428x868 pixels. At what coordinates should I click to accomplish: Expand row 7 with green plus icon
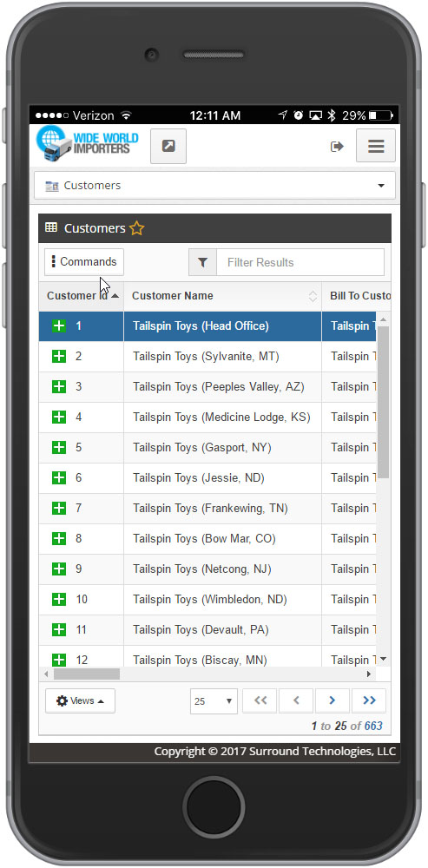[x=59, y=508]
